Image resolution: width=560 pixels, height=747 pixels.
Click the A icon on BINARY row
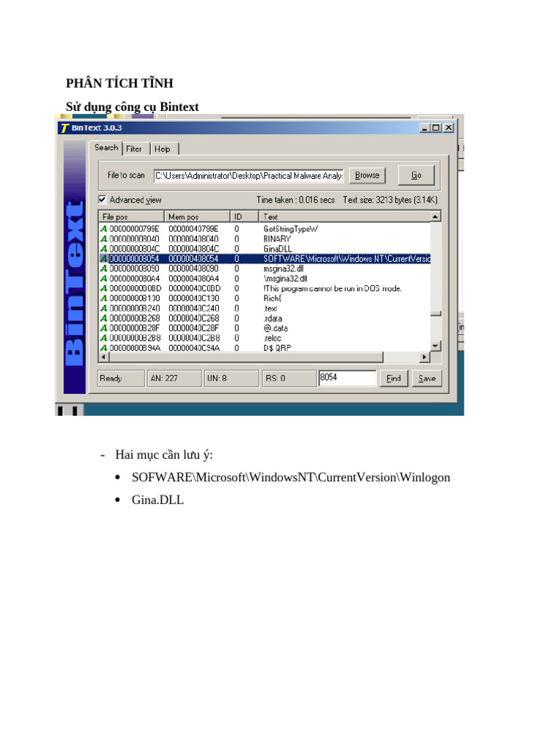coord(104,239)
